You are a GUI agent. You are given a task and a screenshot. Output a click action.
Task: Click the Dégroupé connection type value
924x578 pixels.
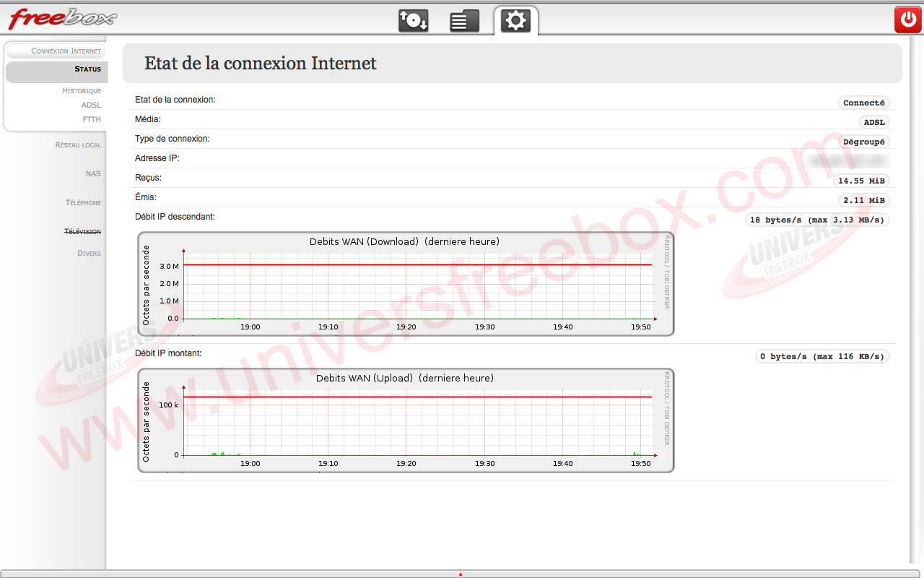[863, 142]
